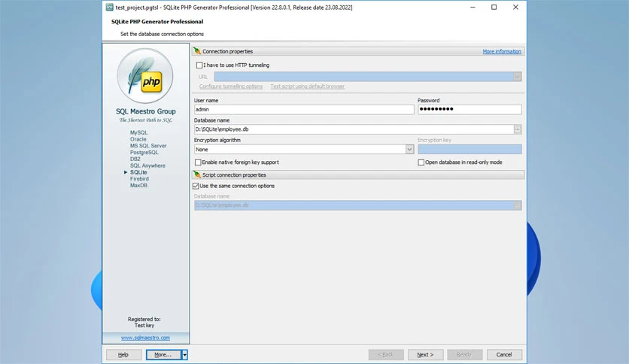Minimize the generator window
This screenshot has width=629, height=364.
click(473, 8)
